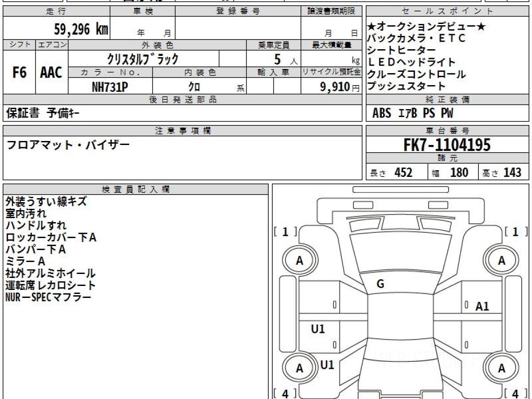Click the 乗車定員 header

pos(274,45)
